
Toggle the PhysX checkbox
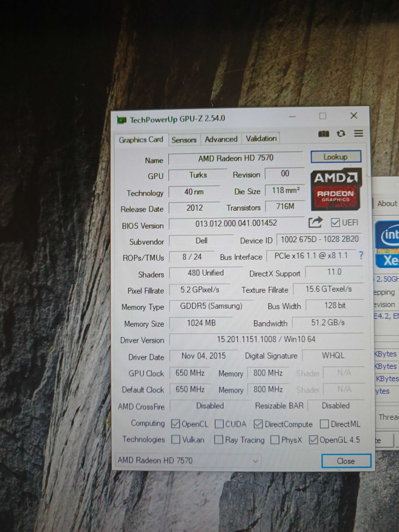pos(275,440)
